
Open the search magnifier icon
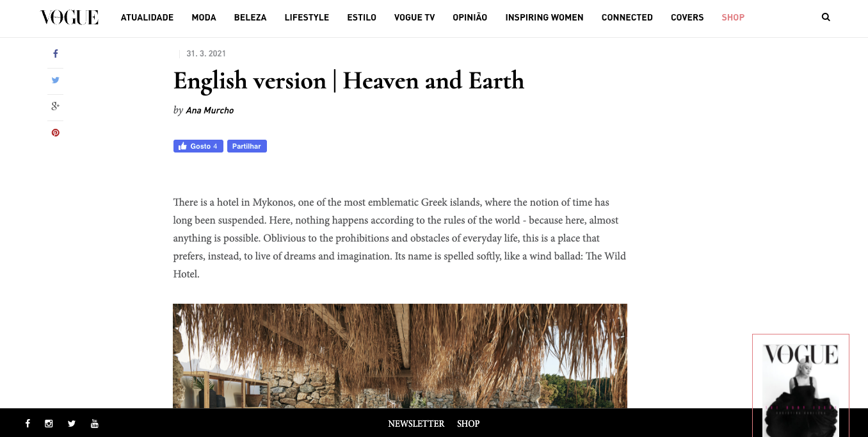(x=826, y=17)
